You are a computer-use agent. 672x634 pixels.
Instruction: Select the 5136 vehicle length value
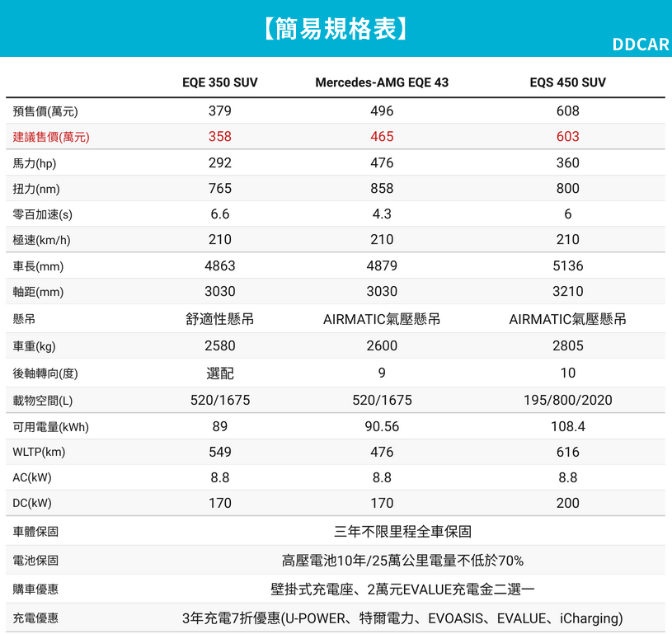pyautogui.click(x=567, y=266)
